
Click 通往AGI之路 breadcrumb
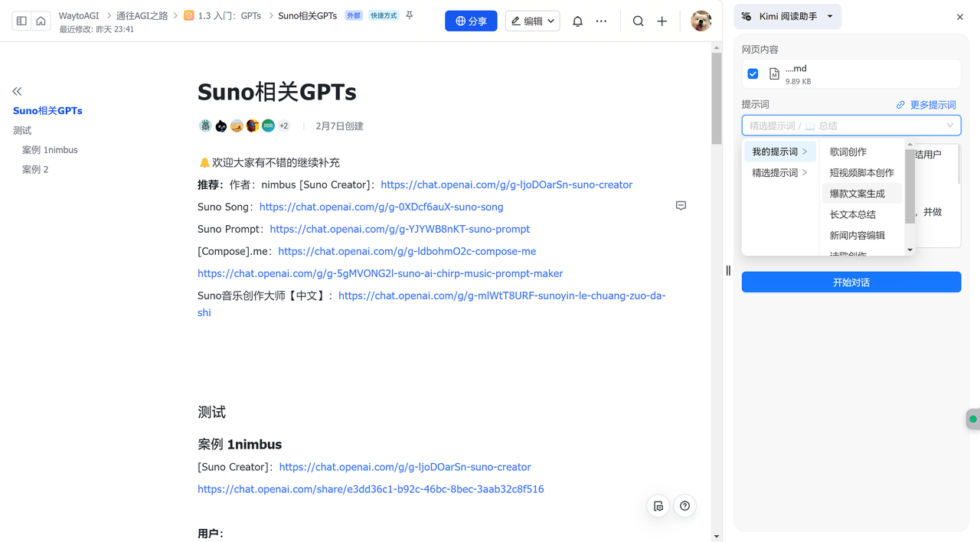tap(142, 15)
